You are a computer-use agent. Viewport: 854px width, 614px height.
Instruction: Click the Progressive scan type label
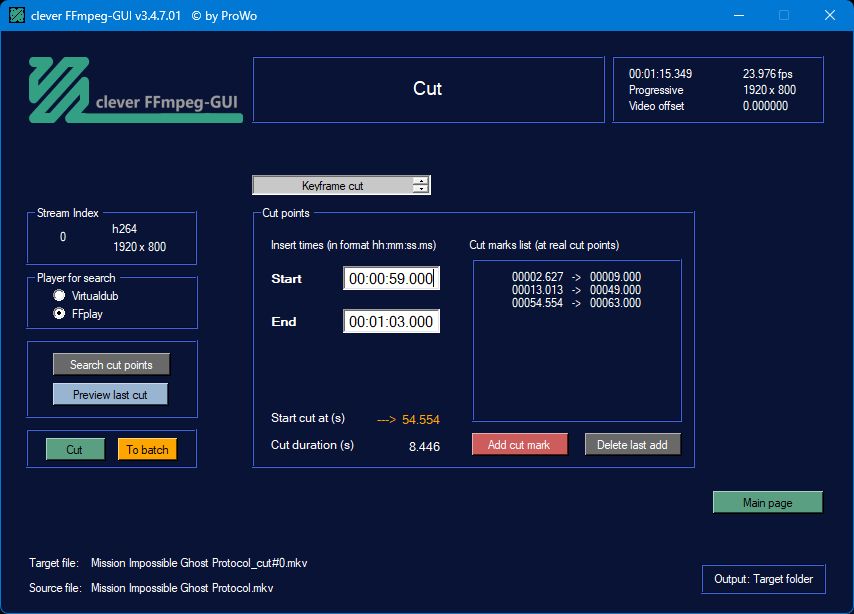click(x=656, y=90)
